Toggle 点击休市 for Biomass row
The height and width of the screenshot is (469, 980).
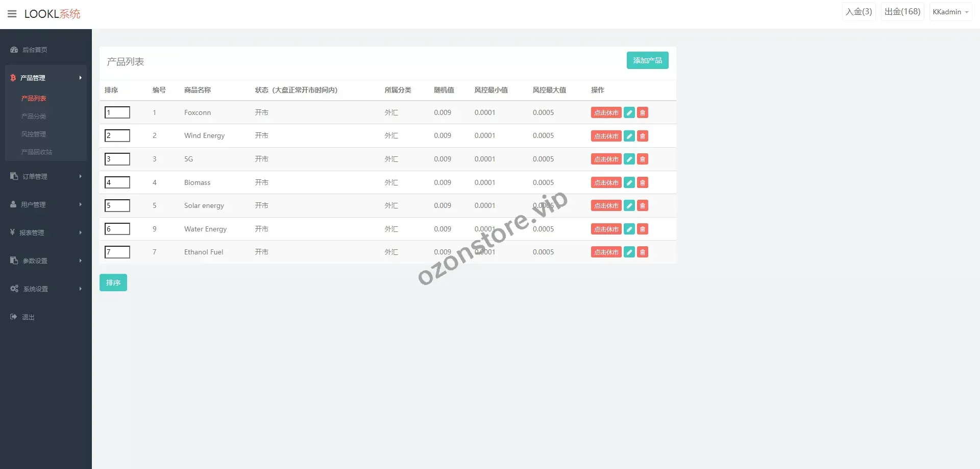click(606, 182)
